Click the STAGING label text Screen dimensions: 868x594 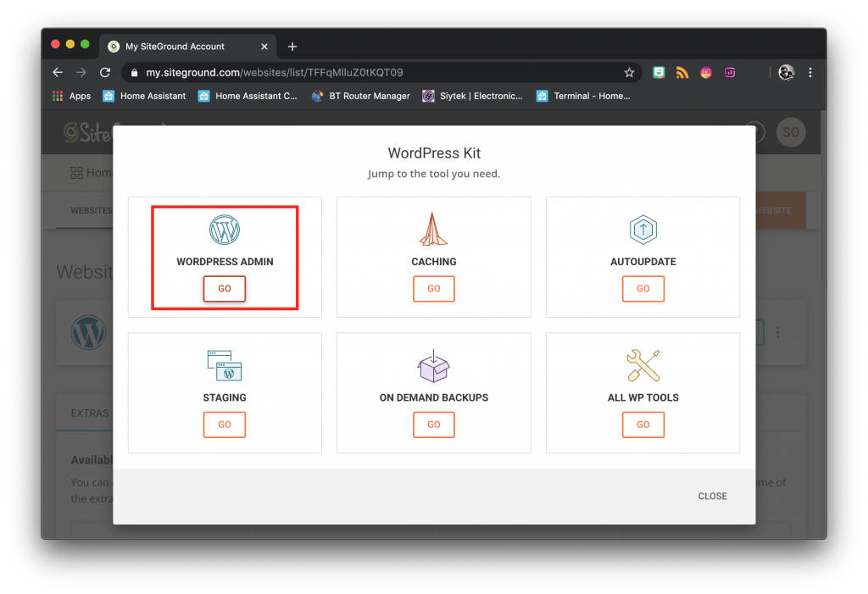224,397
